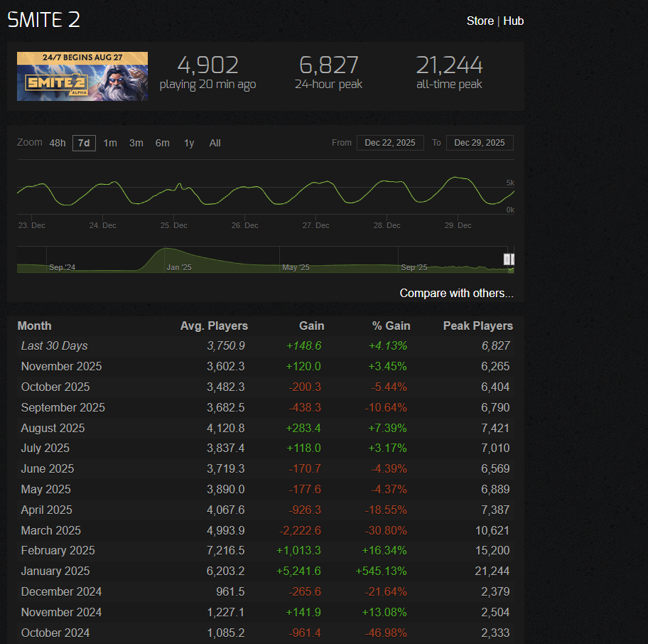The image size is (648, 644).
Task: Click the 25. Dec label on chart axis
Action: [174, 225]
